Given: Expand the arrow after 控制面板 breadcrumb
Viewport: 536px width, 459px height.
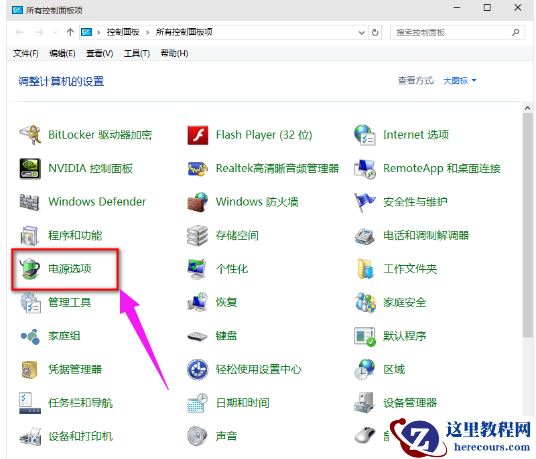Looking at the screenshot, I should coord(148,32).
